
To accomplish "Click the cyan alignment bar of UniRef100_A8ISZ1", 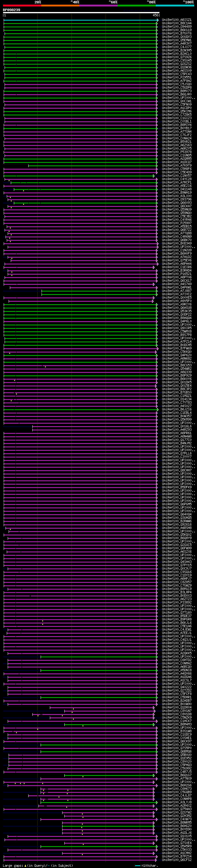I will [x=81, y=20].
